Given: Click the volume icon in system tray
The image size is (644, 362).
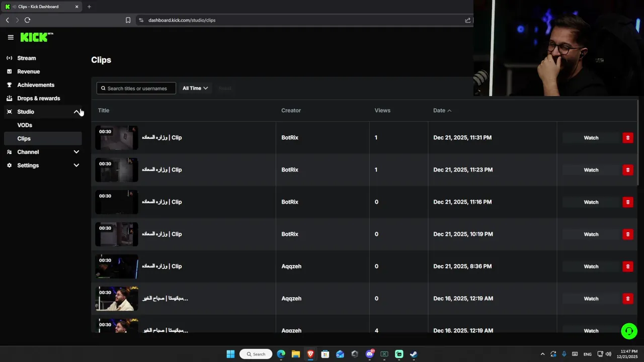Looking at the screenshot, I should [x=608, y=354].
